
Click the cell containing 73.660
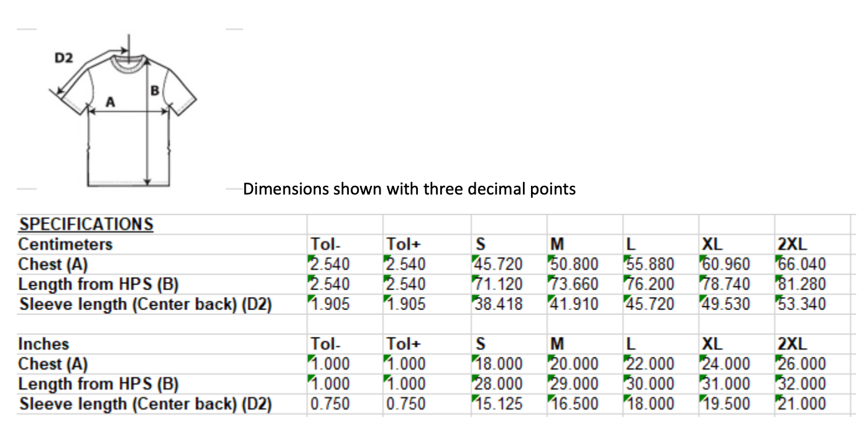click(573, 285)
